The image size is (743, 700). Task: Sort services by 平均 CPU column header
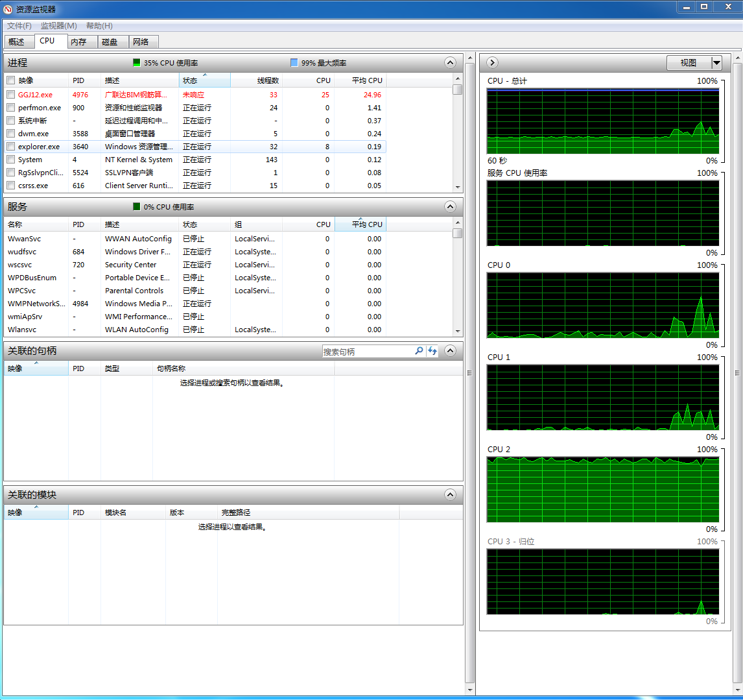(x=360, y=224)
